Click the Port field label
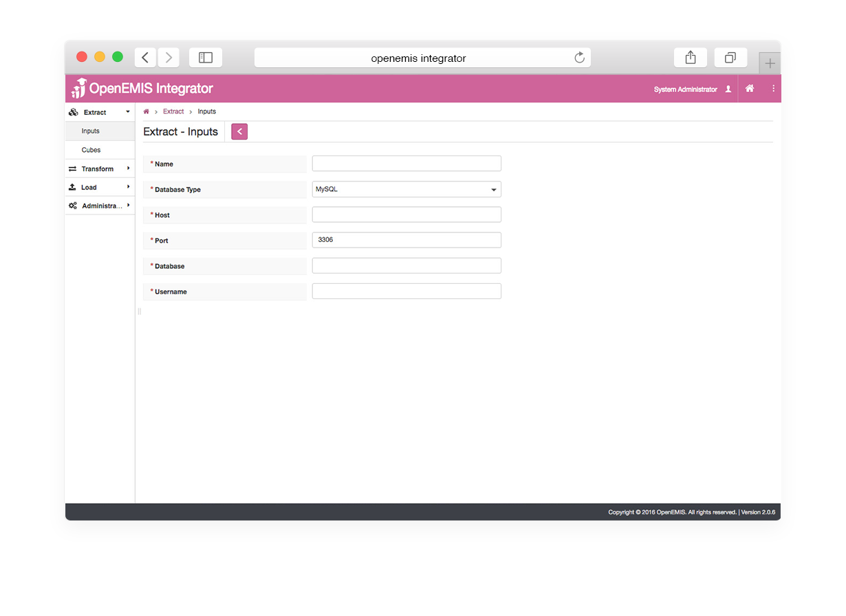Viewport: 846px width, 616px height. click(x=162, y=241)
